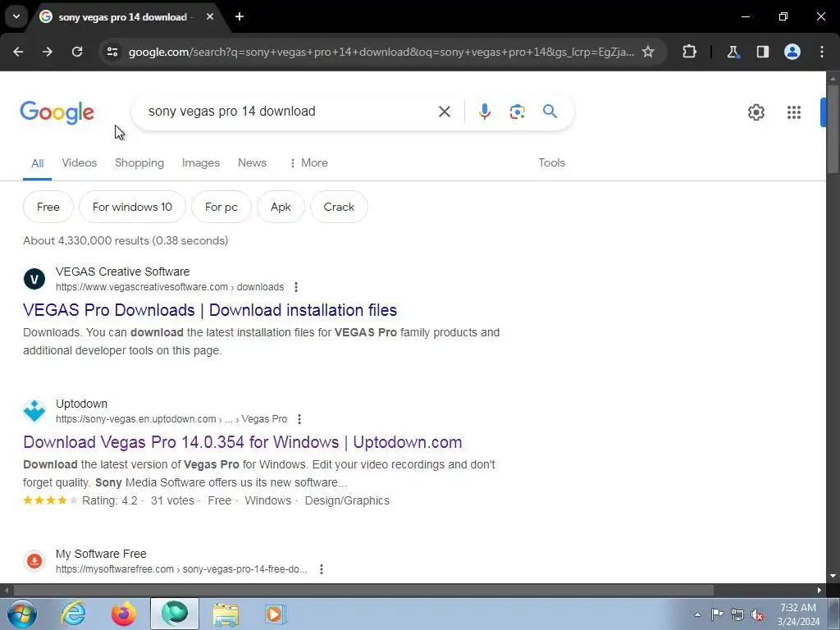Launch Windows Media Player from taskbar

[276, 614]
